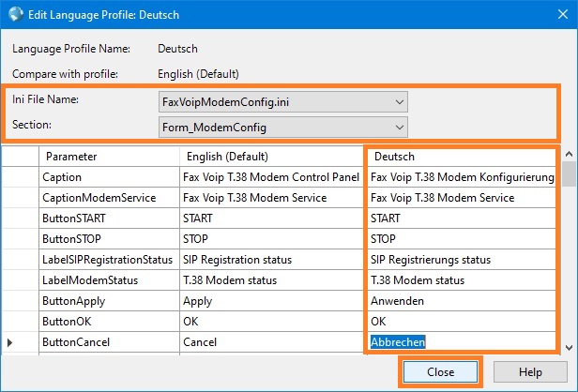Image resolution: width=578 pixels, height=392 pixels.
Task: Click the English (Default) column header
Action: click(271, 157)
